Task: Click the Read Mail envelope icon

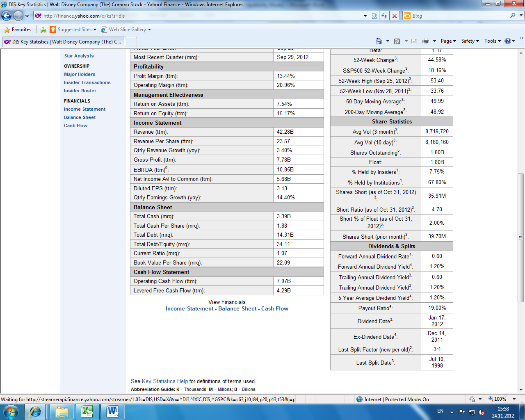Action: click(x=414, y=41)
